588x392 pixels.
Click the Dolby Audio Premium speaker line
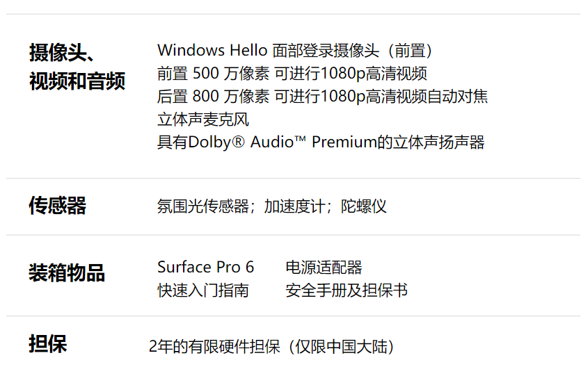pyautogui.click(x=321, y=142)
